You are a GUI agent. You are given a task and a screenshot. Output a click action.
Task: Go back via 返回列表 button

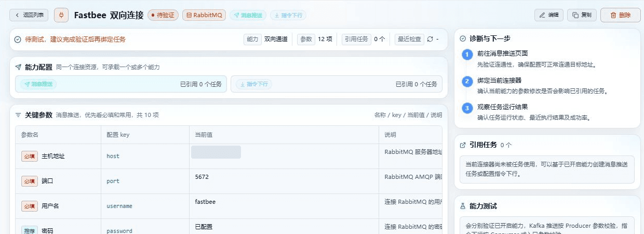29,15
